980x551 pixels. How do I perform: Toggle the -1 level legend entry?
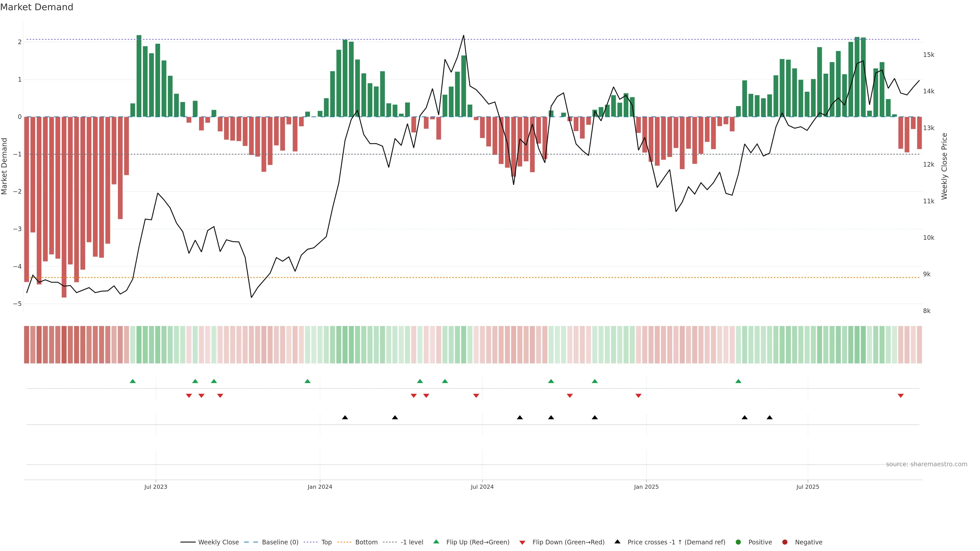[412, 542]
